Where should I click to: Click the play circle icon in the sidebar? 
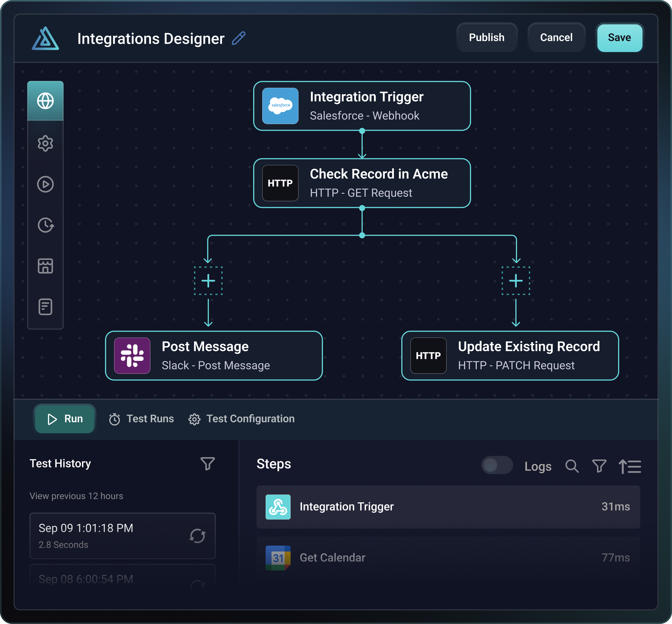(45, 184)
